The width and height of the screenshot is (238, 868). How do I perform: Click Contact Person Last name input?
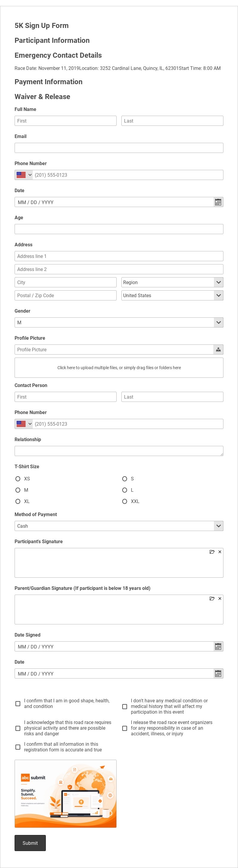click(x=172, y=397)
